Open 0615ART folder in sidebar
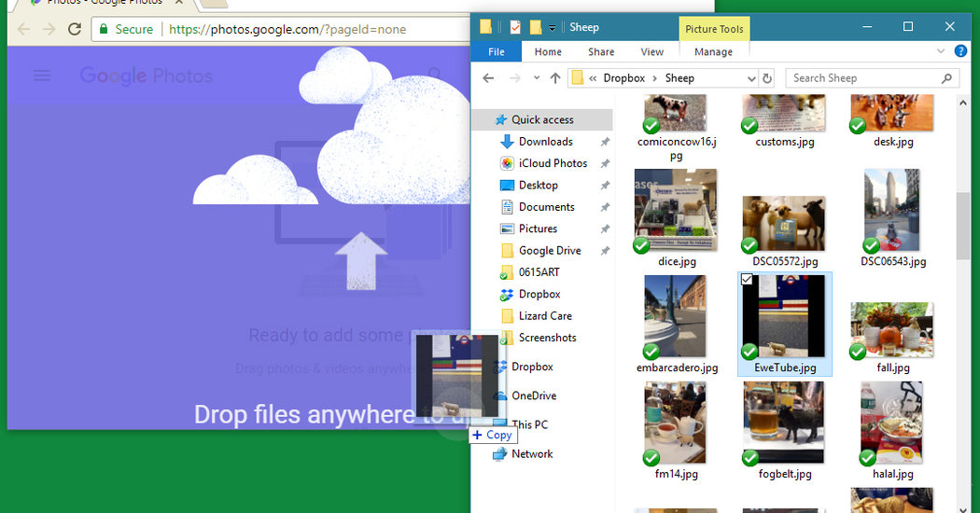 pyautogui.click(x=530, y=272)
